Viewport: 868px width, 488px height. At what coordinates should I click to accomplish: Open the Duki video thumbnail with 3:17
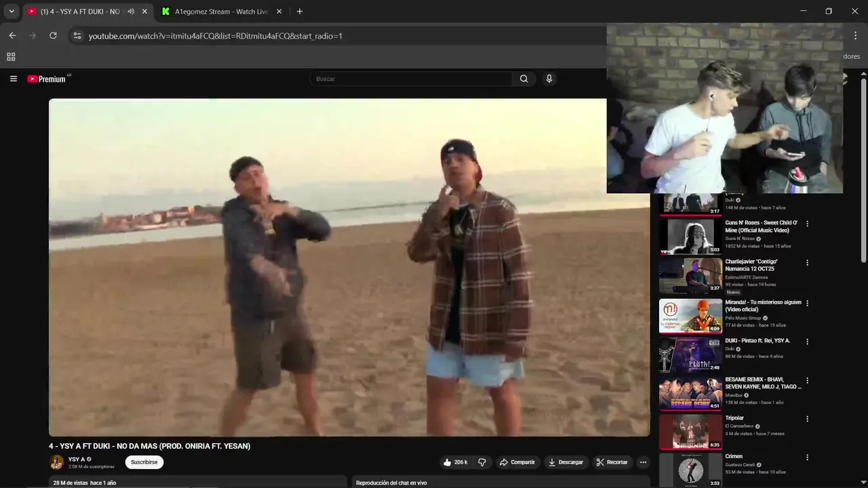point(690,204)
